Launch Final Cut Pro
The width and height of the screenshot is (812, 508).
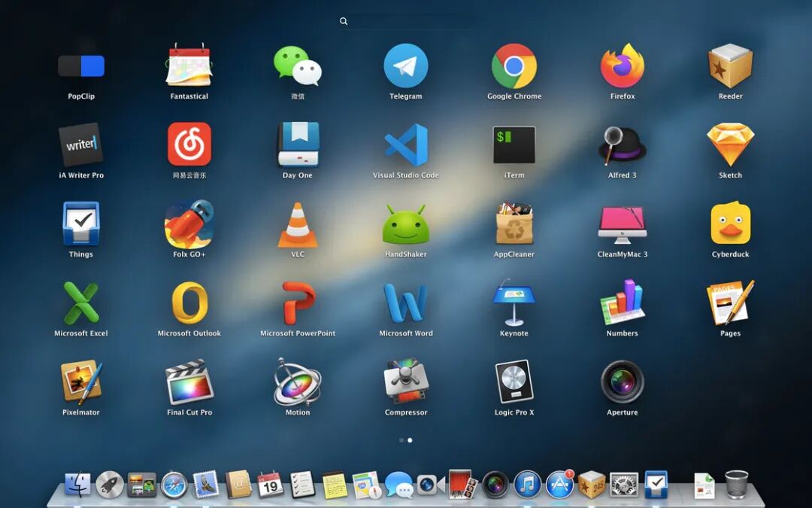coord(189,382)
